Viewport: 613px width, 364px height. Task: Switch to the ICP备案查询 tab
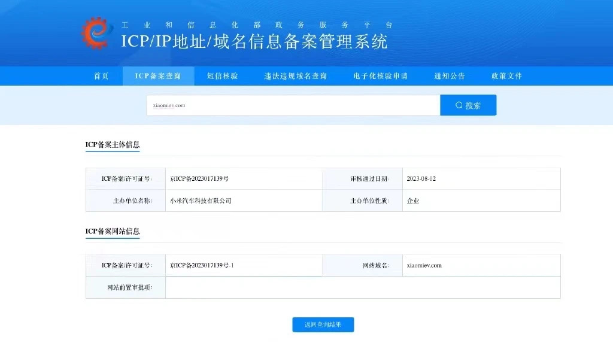158,76
